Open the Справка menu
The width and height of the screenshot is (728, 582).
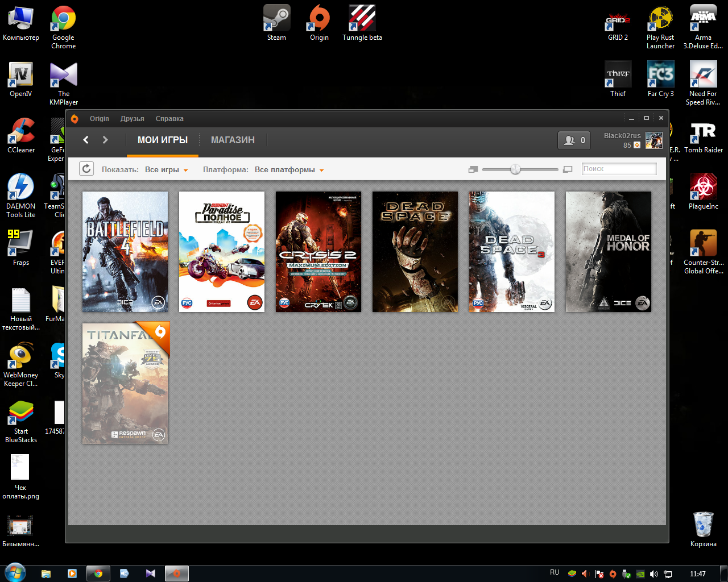169,119
